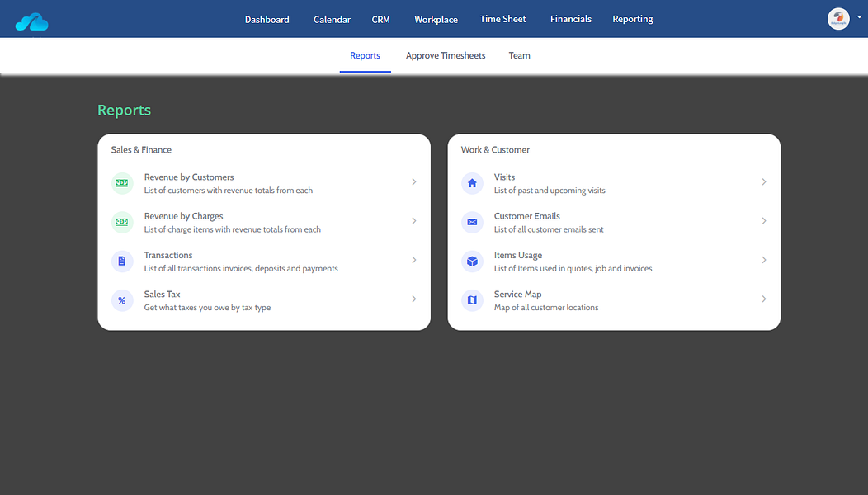Go to Financials menu

571,19
